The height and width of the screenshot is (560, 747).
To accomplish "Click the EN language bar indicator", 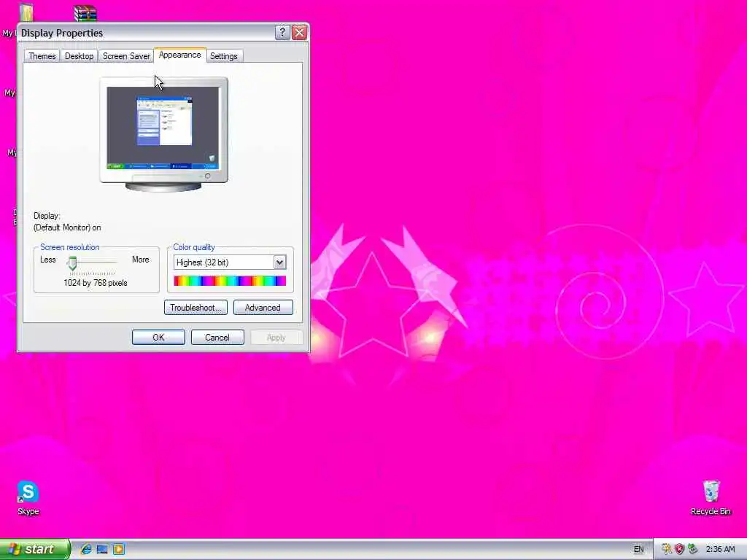I will (x=638, y=549).
